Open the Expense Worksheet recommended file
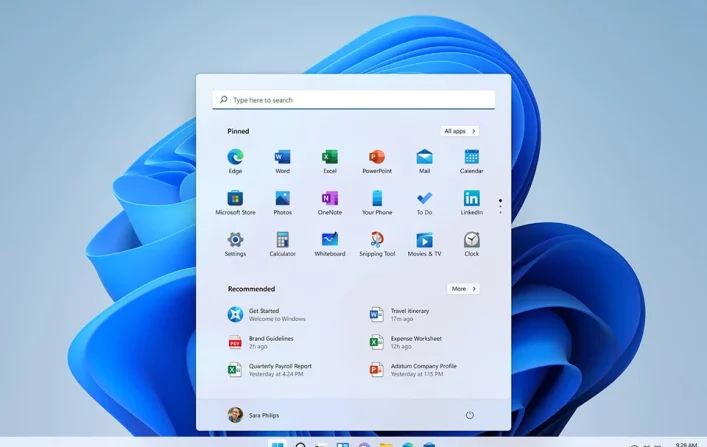Viewport: 707px width, 447px height. 406,342
